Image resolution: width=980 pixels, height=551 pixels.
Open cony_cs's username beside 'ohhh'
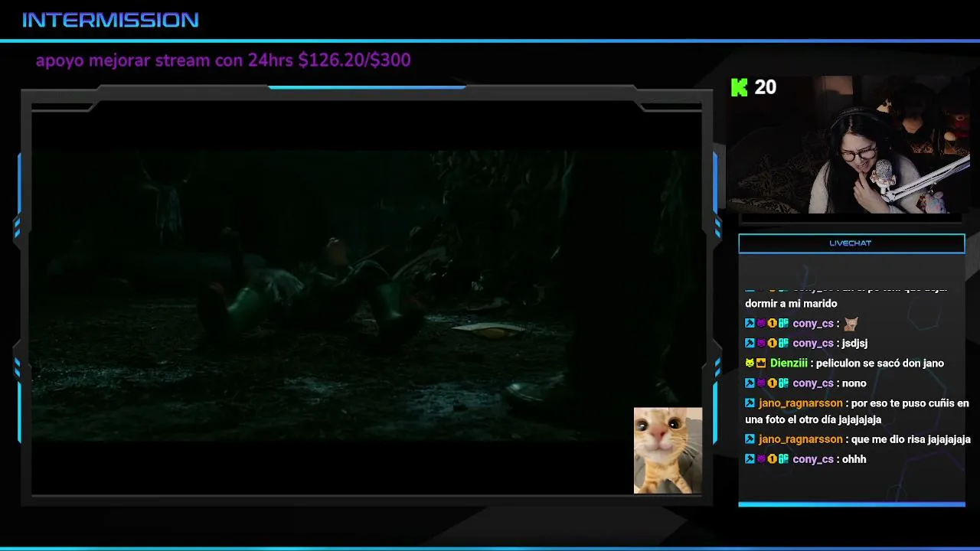tap(813, 459)
